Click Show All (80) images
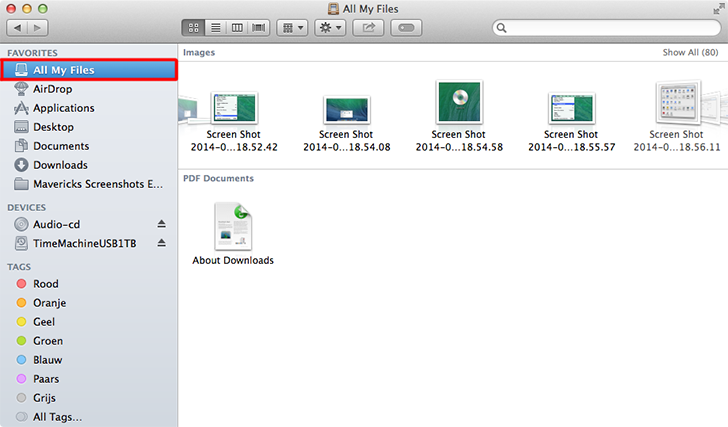The image size is (728, 427). [x=690, y=52]
